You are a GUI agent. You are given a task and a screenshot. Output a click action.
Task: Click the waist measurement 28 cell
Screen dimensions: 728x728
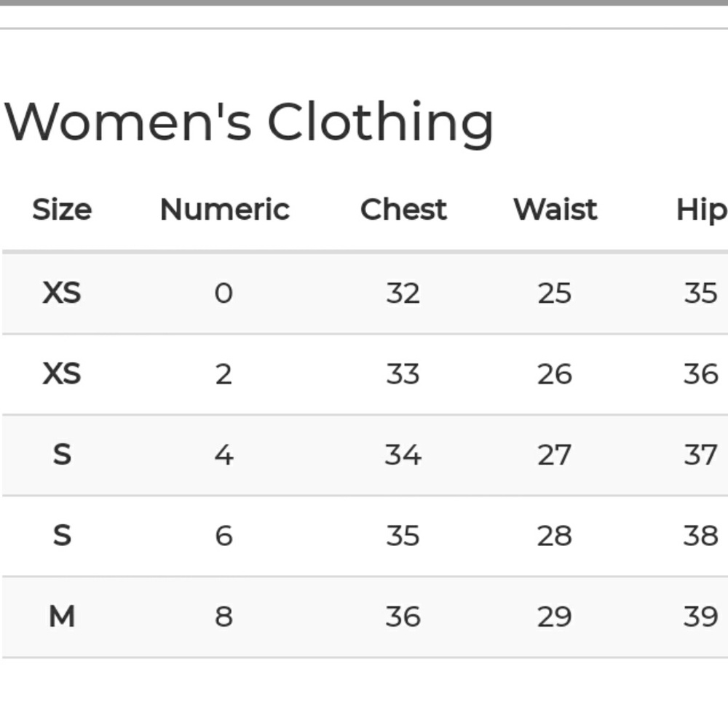[x=554, y=536]
